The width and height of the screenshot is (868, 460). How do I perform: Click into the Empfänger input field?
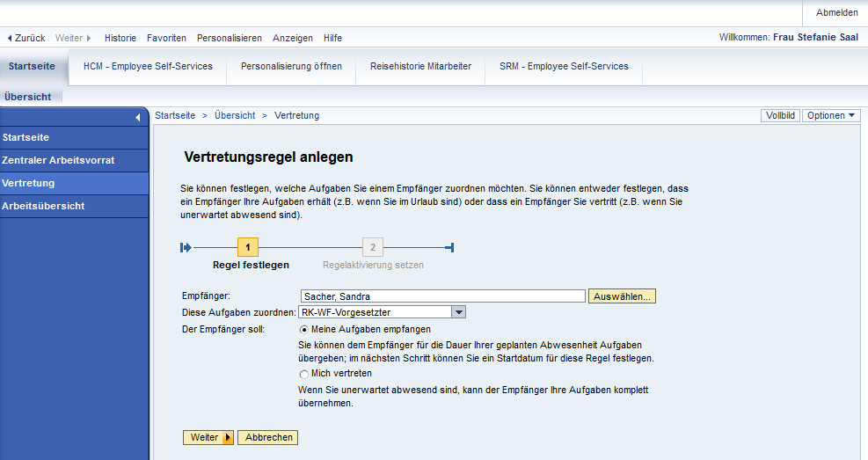pos(441,296)
